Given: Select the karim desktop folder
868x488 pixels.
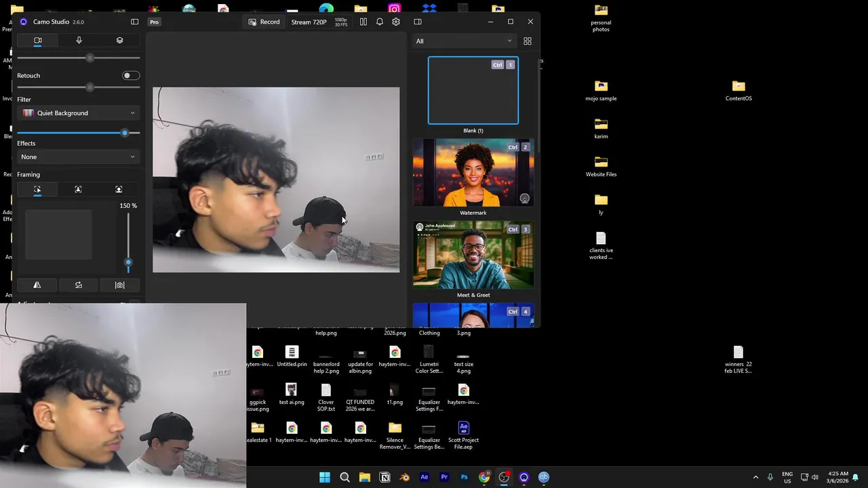Looking at the screenshot, I should pyautogui.click(x=601, y=129).
